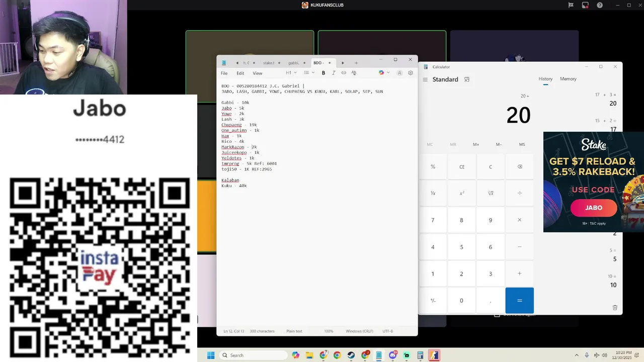The image size is (644, 362).
Task: Open File Explorer from taskbar
Action: (309, 355)
